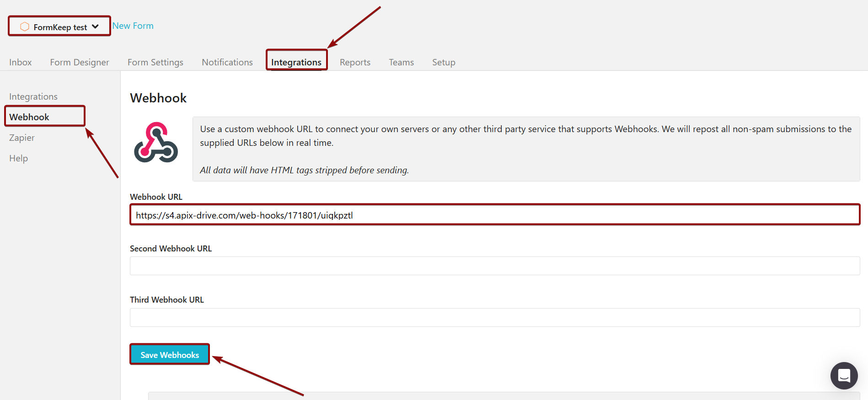Select Webhook in the sidebar
Image resolution: width=868 pixels, height=400 pixels.
pos(29,117)
